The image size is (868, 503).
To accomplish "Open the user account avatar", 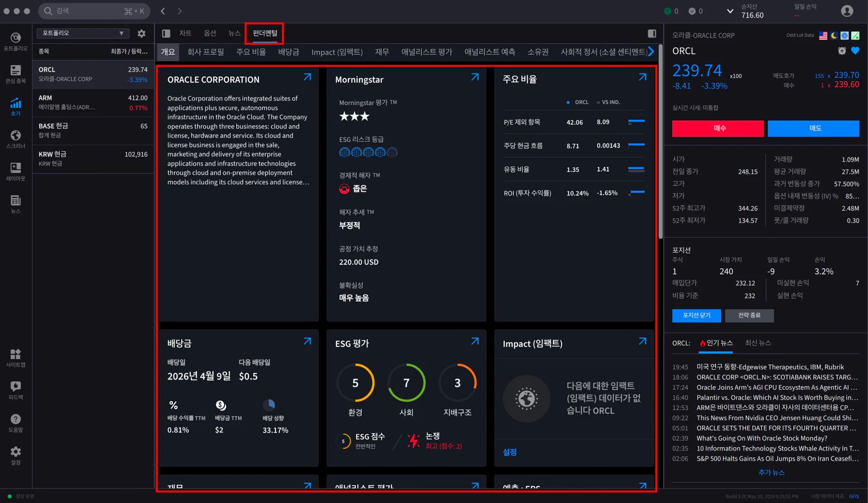I will point(847,11).
